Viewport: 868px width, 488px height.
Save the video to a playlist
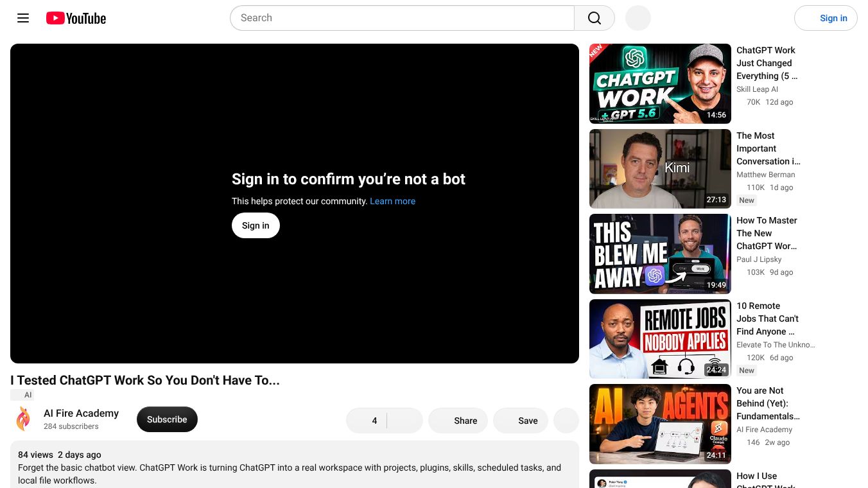tap(521, 421)
